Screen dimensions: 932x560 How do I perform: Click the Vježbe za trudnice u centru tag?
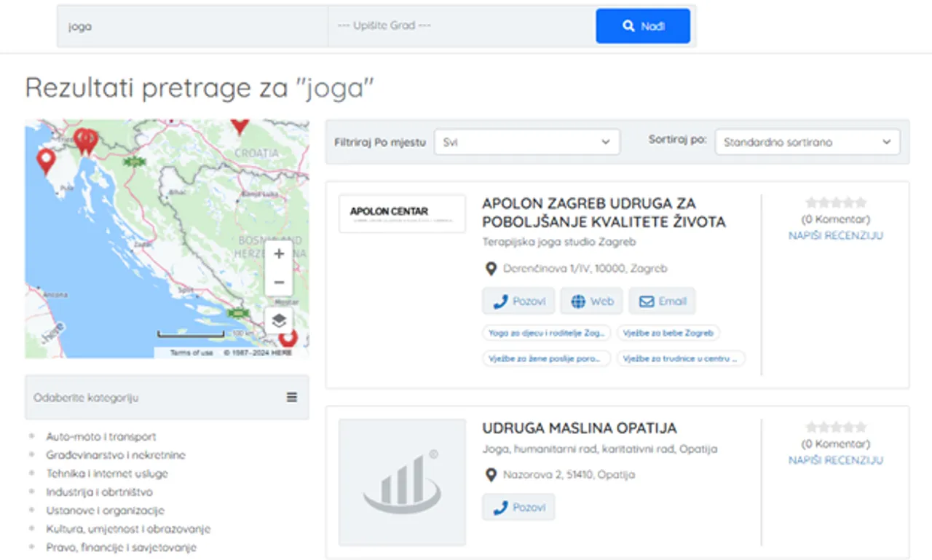click(x=681, y=358)
